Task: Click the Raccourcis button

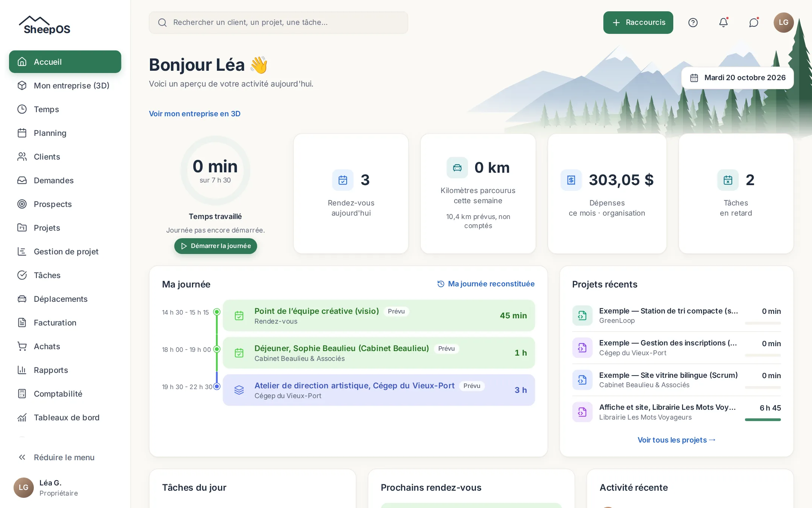Action: (x=638, y=23)
